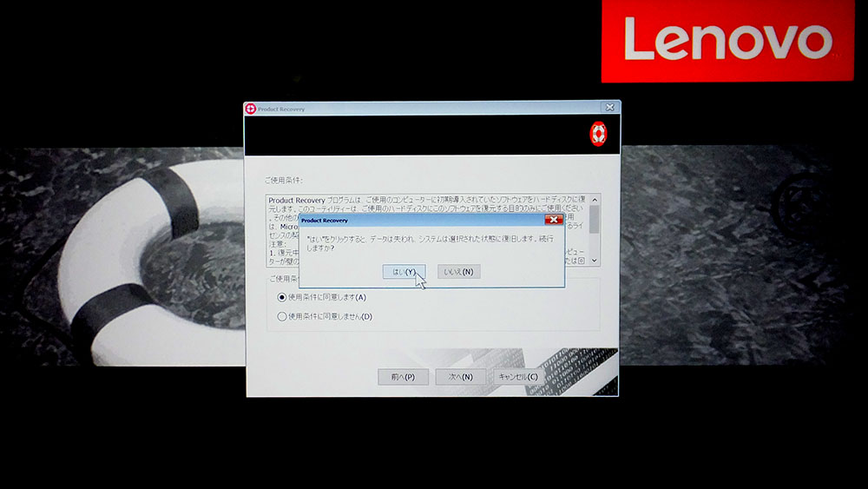The image size is (868, 489).
Task: Click the ご使用条件 heading label
Action: [284, 181]
